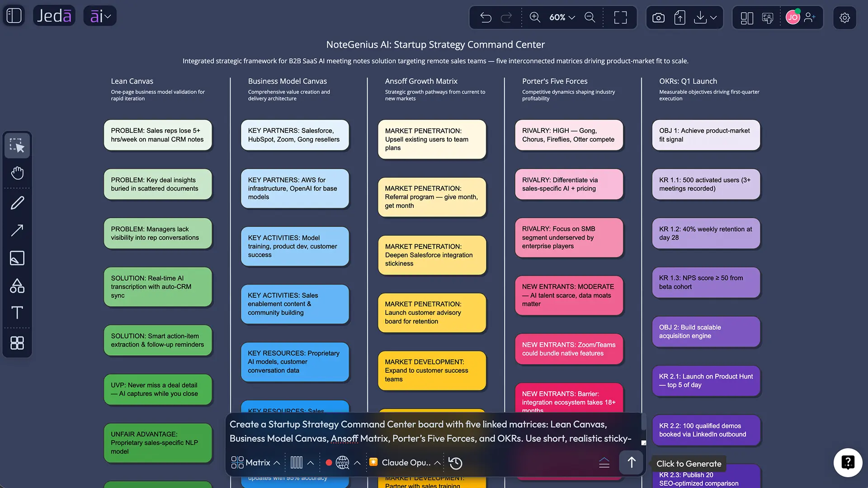Upload a file using the upload icon
Image resolution: width=868 pixels, height=488 pixels.
(x=679, y=18)
